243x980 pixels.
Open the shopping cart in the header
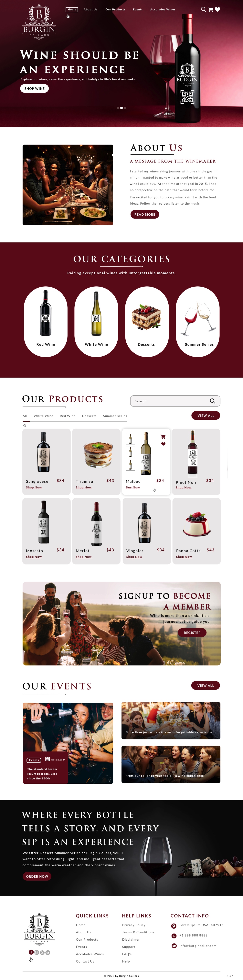click(211, 9)
